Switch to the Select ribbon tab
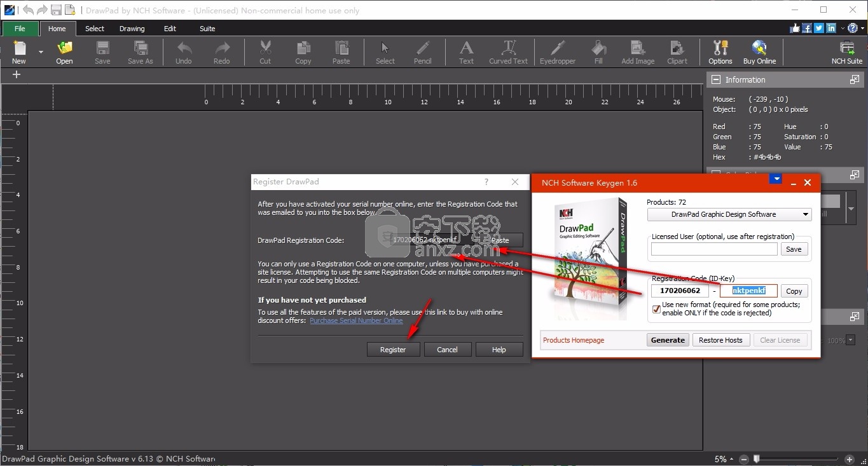868x466 pixels. click(95, 29)
